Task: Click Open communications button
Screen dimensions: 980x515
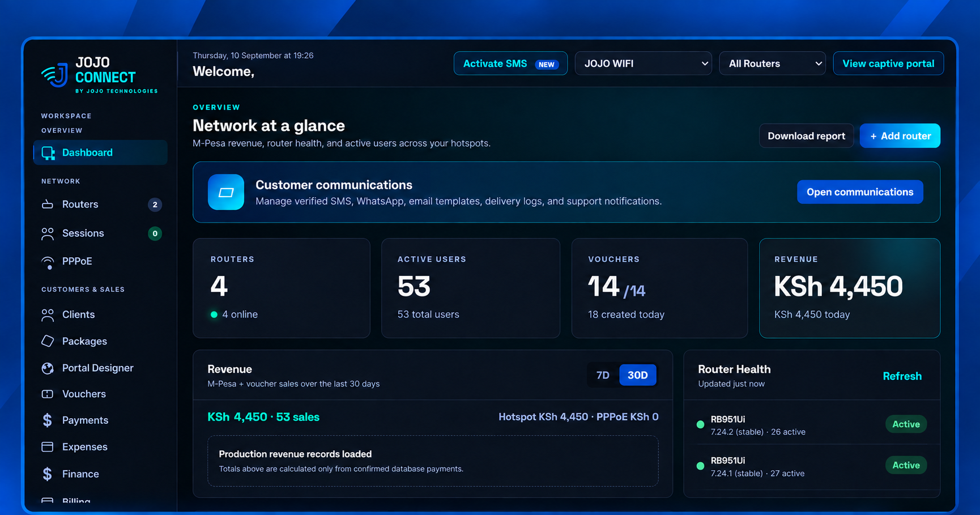Action: click(860, 192)
